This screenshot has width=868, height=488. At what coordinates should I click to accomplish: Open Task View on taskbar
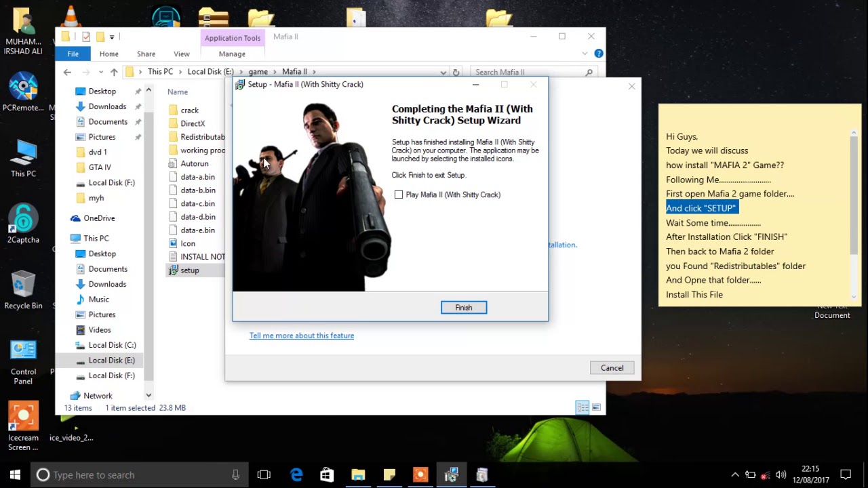pyautogui.click(x=264, y=475)
